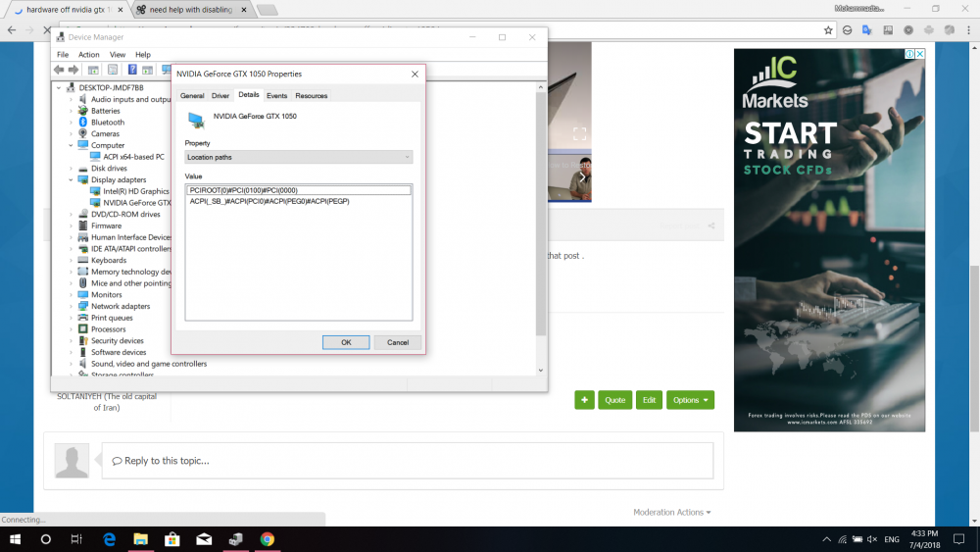Click the Cortana search circle in taskbar
Image resolution: width=980 pixels, height=552 pixels.
coord(46,539)
